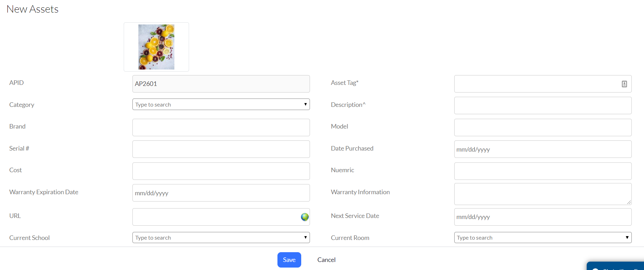644x270 pixels.
Task: Click the Date Purchased date field
Action: point(543,149)
